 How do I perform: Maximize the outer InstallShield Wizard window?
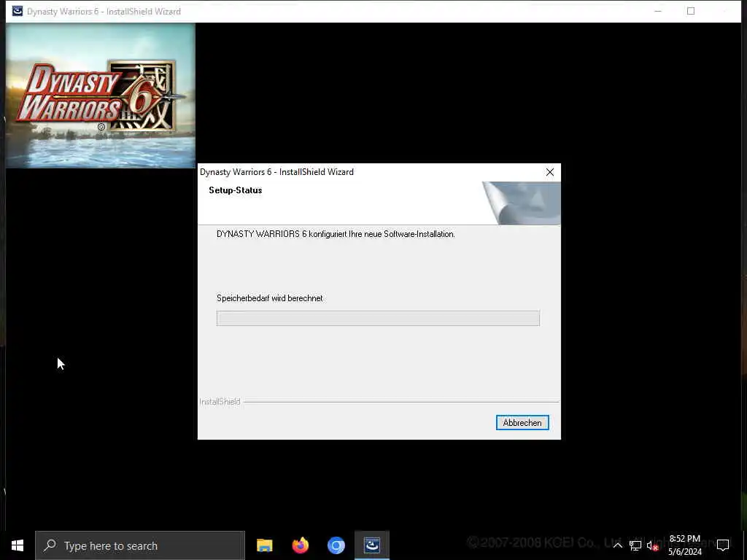(x=691, y=11)
